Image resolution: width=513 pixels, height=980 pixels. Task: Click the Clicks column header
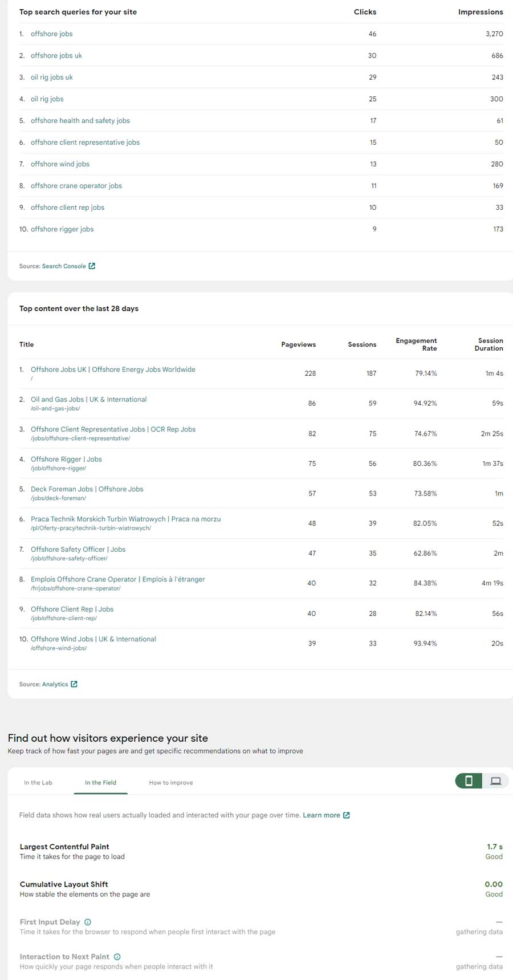[x=365, y=11]
